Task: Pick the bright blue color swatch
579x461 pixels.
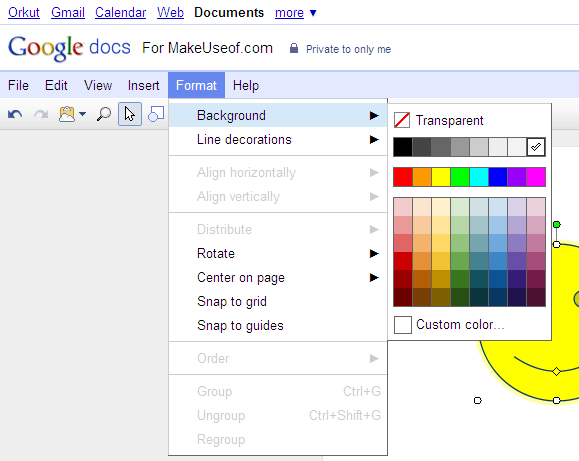Action: [498, 177]
